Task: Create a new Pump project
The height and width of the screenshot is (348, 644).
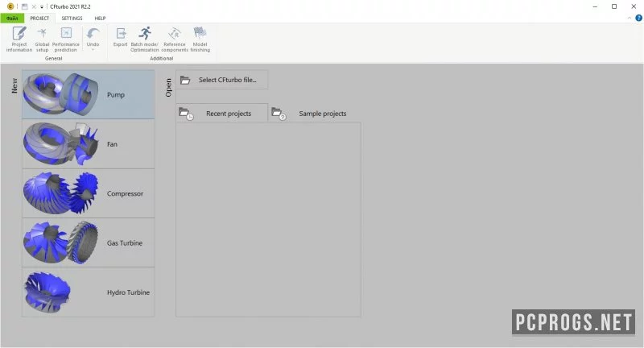Action: point(89,94)
